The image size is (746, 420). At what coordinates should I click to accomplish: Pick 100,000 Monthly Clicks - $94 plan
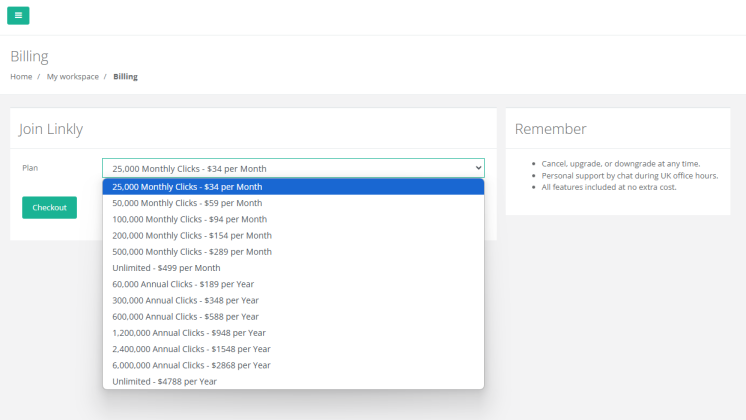click(189, 219)
